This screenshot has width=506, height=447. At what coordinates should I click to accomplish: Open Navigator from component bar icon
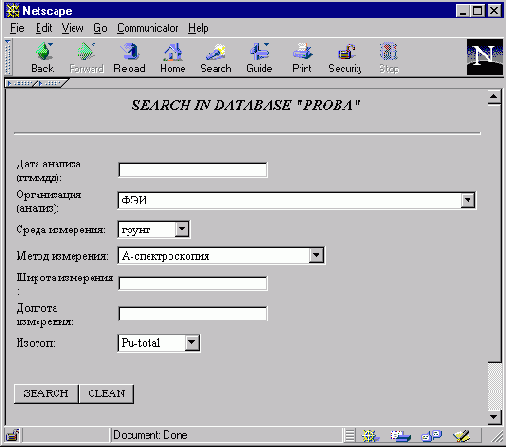[x=370, y=435]
